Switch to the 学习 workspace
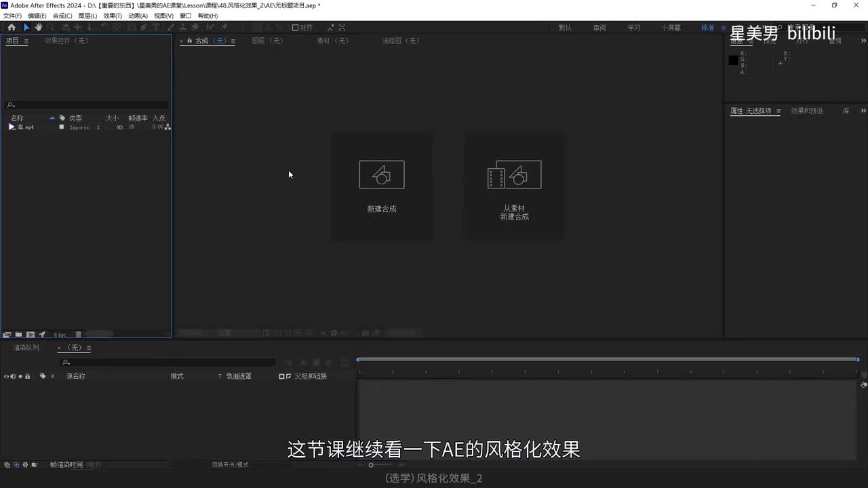 [633, 28]
